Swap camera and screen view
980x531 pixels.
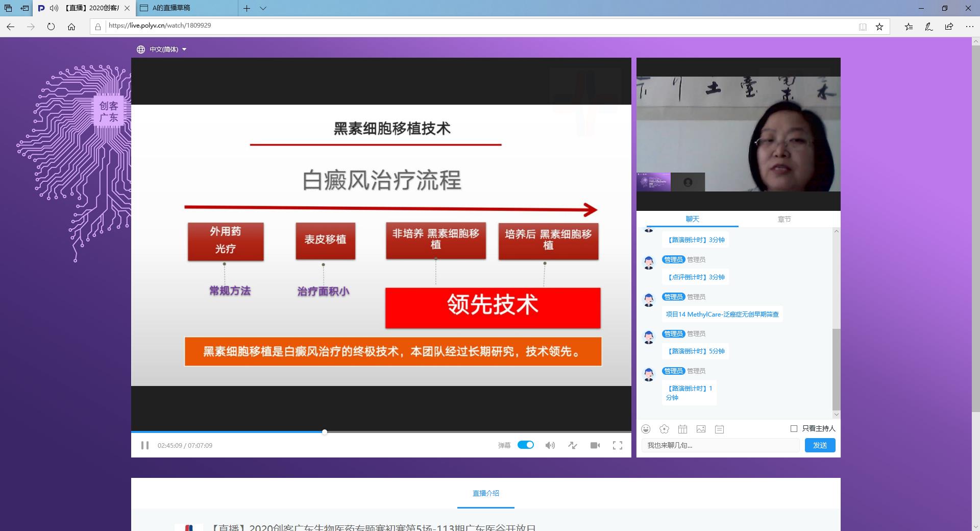[595, 445]
